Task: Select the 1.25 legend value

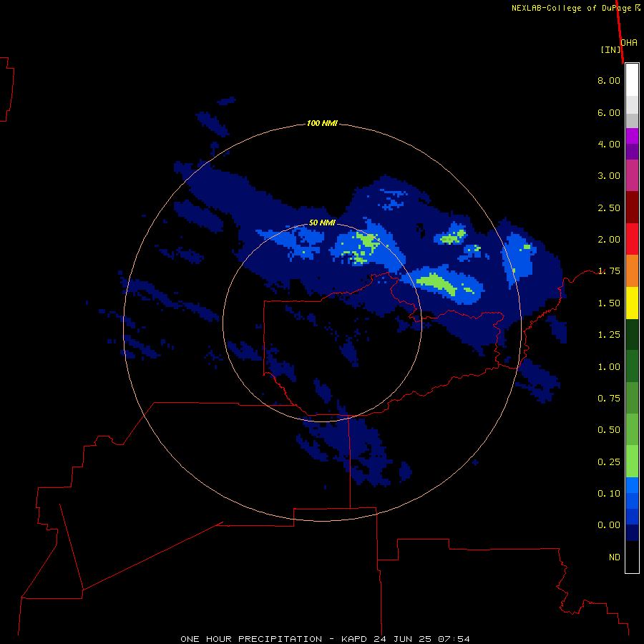Action: click(609, 335)
